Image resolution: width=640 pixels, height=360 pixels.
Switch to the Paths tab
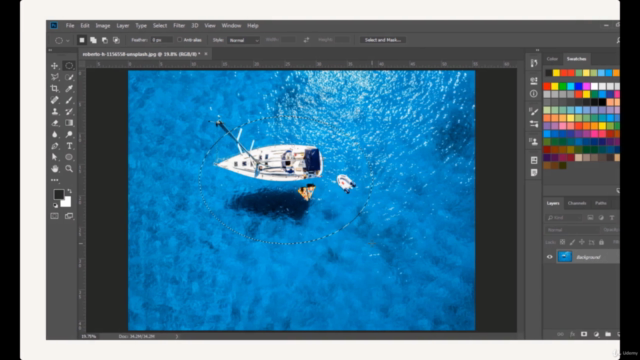pyautogui.click(x=600, y=203)
